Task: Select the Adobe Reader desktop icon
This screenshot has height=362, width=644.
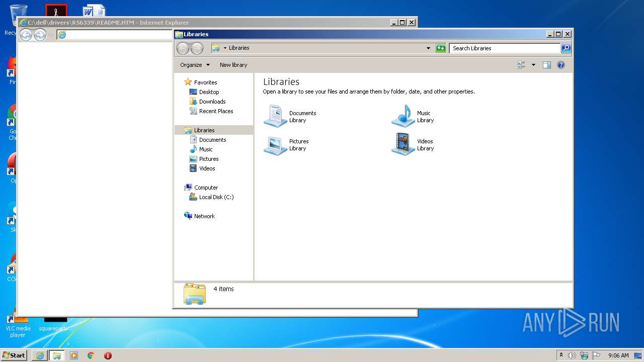Action: click(56, 11)
